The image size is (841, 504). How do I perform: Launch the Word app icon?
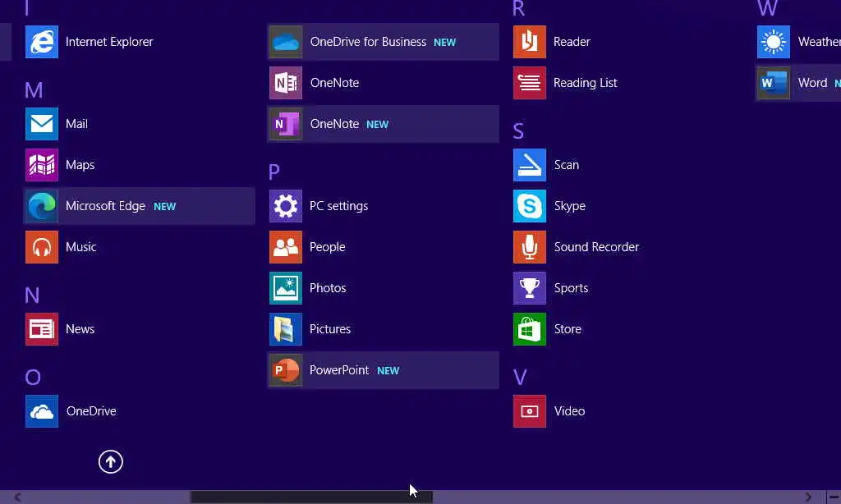tap(774, 83)
